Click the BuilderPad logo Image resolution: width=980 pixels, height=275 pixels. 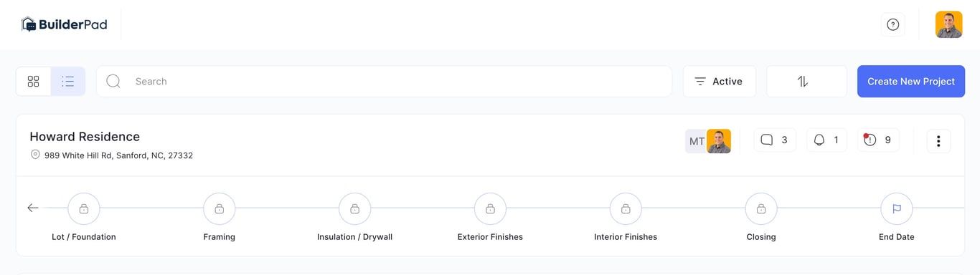point(64,24)
